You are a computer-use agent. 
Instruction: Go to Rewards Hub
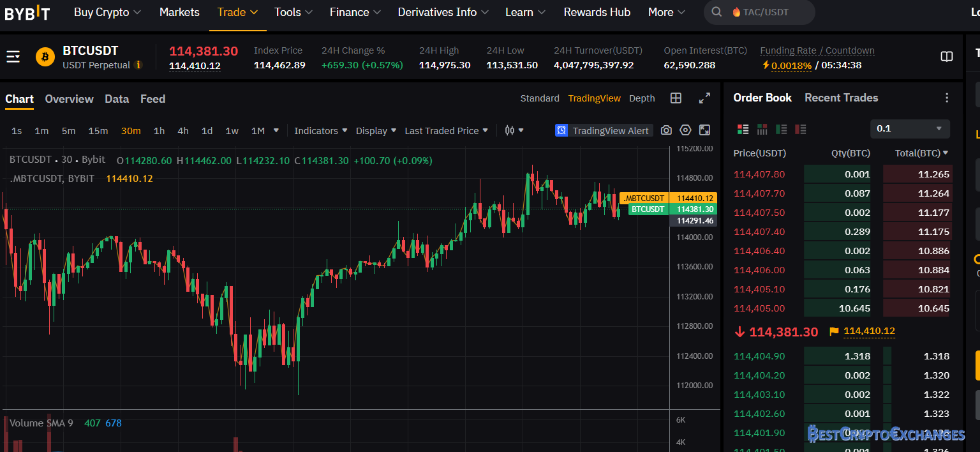pos(597,12)
